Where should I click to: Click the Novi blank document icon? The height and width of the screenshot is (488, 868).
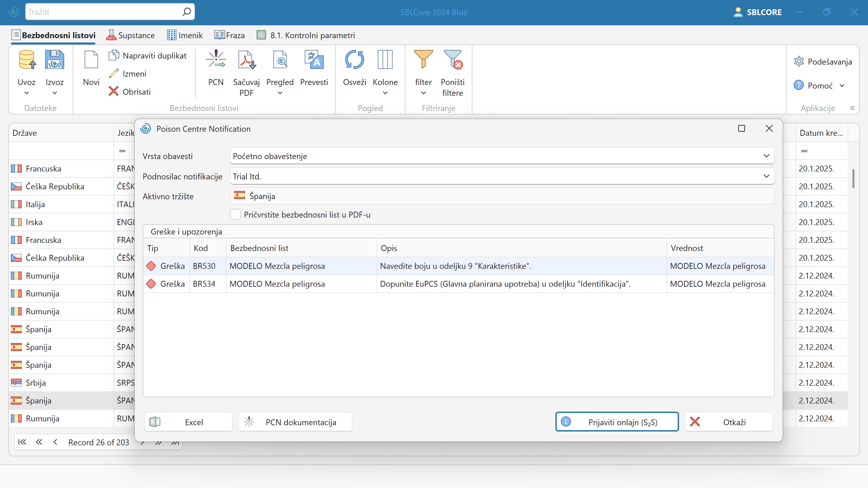(x=91, y=60)
